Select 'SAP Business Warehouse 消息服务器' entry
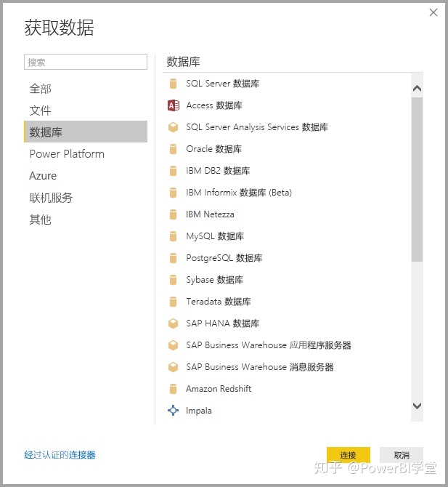This screenshot has width=448, height=487. pyautogui.click(x=287, y=367)
